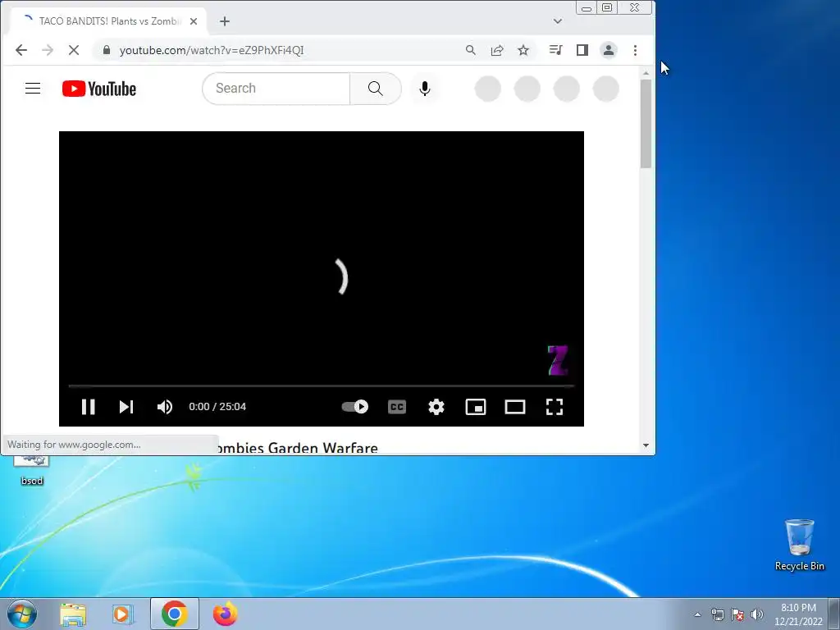840x630 pixels.
Task: Open Chrome zoom magnifier icon
Action: [470, 50]
